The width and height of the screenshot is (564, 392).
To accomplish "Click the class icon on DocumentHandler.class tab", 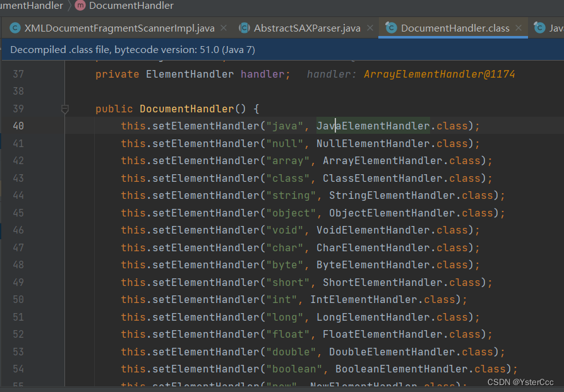I will (x=391, y=27).
